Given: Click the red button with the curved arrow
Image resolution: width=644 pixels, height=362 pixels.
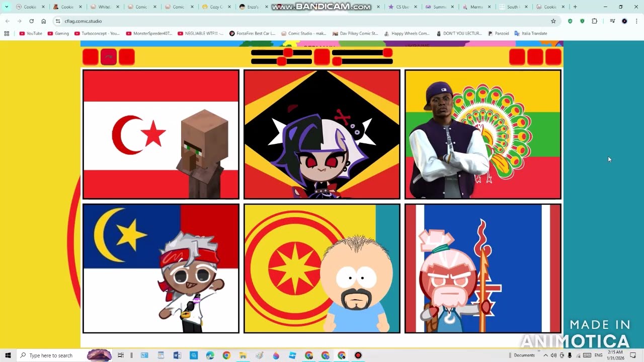Looking at the screenshot, I should 109,57.
